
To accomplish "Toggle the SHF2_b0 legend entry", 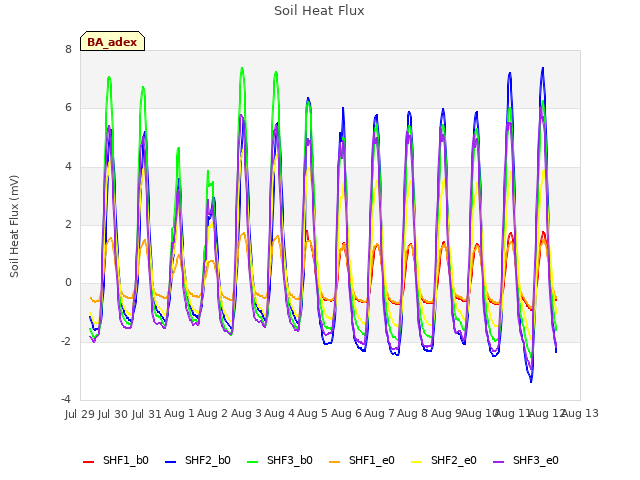I will tap(198, 460).
